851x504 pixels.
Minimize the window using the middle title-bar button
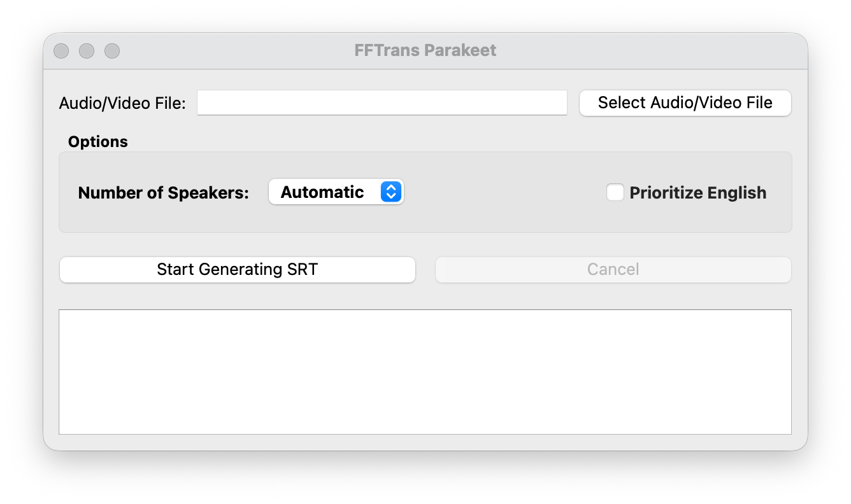point(87,51)
